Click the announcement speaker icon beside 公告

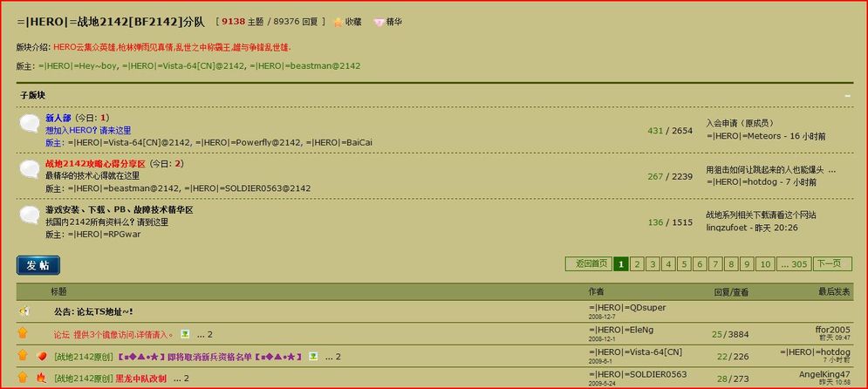pyautogui.click(x=24, y=311)
